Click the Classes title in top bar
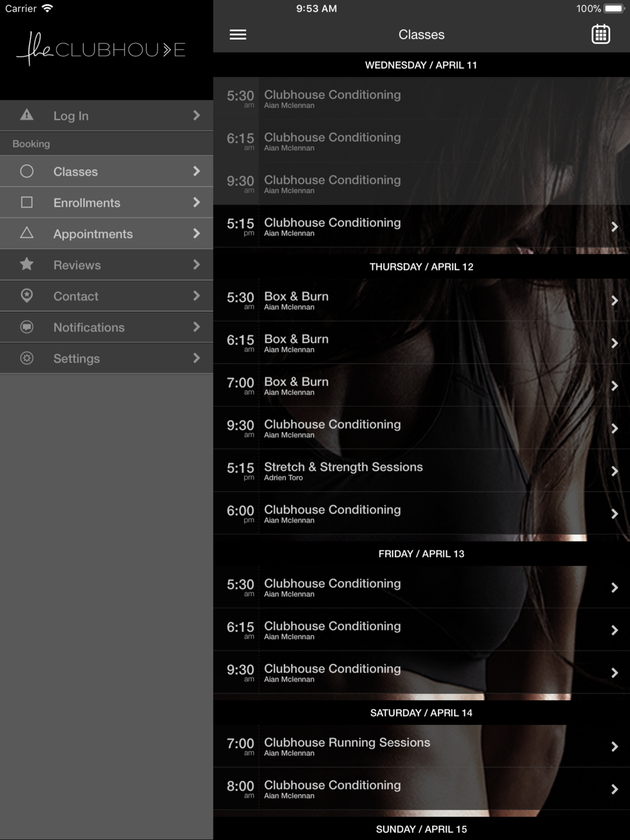This screenshot has width=630, height=840. 421,35
